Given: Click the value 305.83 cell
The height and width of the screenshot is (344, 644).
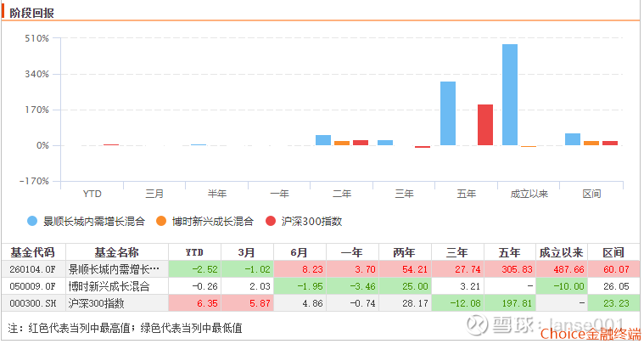Looking at the screenshot, I should pos(510,269).
